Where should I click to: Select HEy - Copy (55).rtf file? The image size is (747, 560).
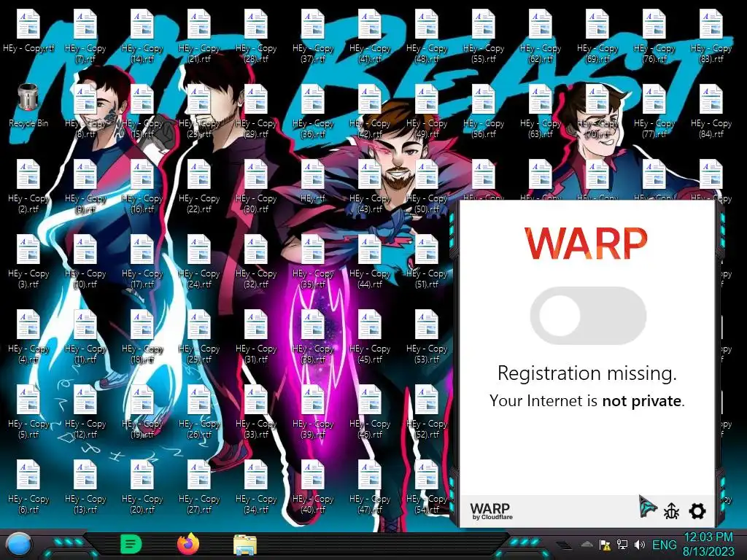click(x=484, y=36)
